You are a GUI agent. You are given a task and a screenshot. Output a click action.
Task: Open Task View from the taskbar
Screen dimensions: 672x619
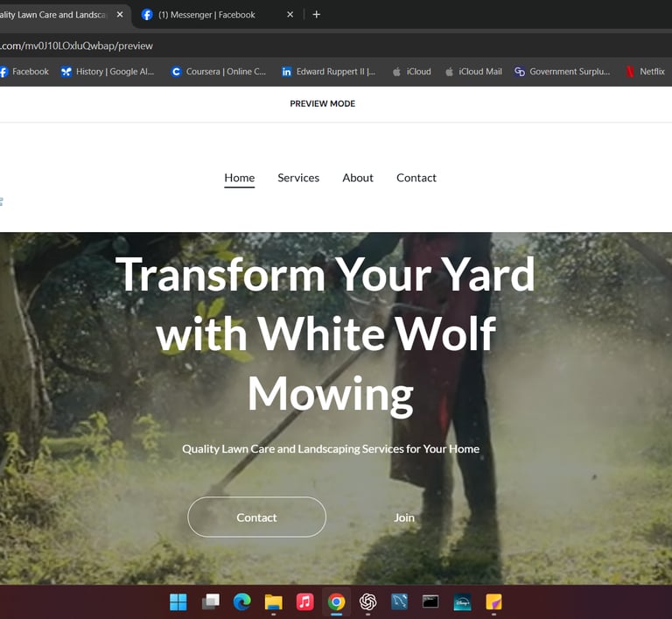[x=210, y=601]
